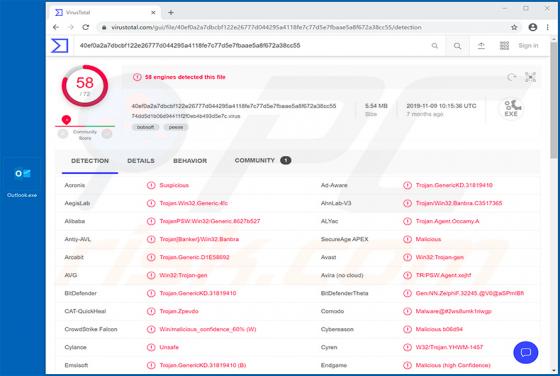Click Comodo Malware result
The height and width of the screenshot is (376, 560).
(x=454, y=311)
